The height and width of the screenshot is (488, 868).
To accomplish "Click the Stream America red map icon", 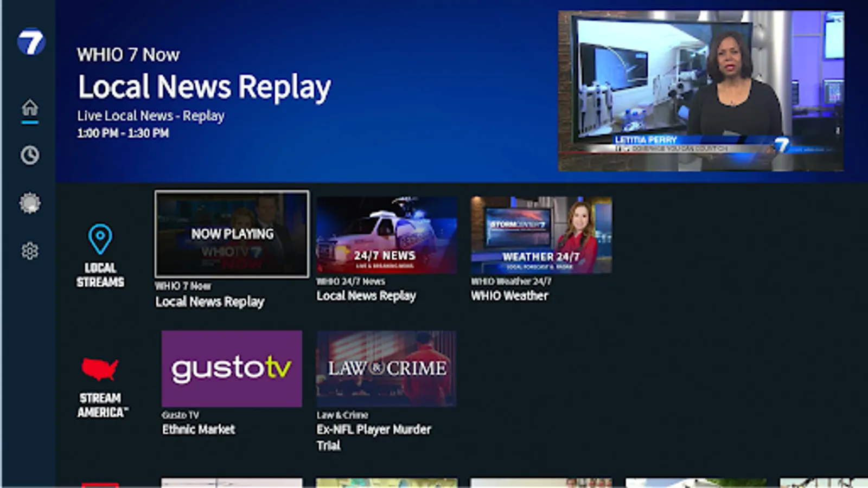I will [100, 369].
